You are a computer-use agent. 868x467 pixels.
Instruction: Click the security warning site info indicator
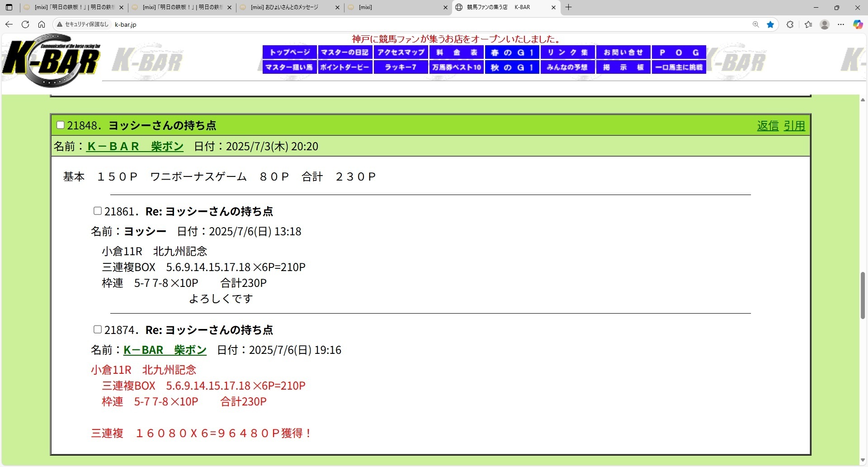click(83, 24)
